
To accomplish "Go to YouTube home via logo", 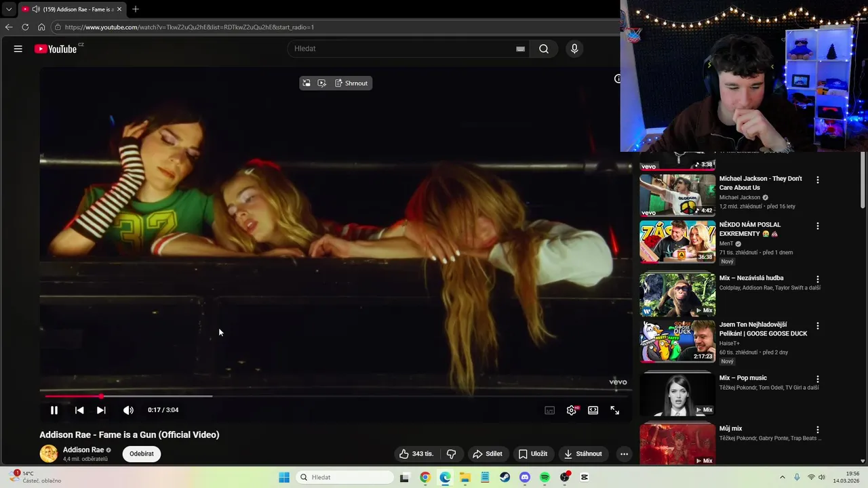I will [x=56, y=49].
